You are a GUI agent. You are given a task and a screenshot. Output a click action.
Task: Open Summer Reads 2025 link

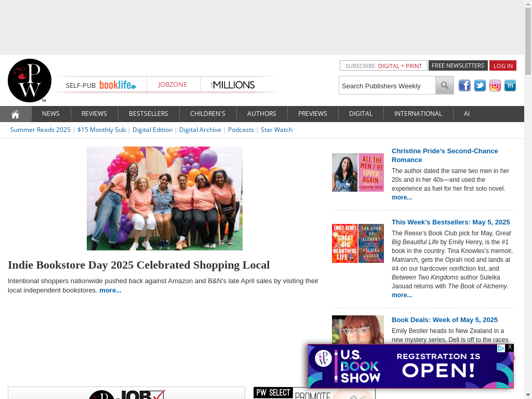[41, 130]
